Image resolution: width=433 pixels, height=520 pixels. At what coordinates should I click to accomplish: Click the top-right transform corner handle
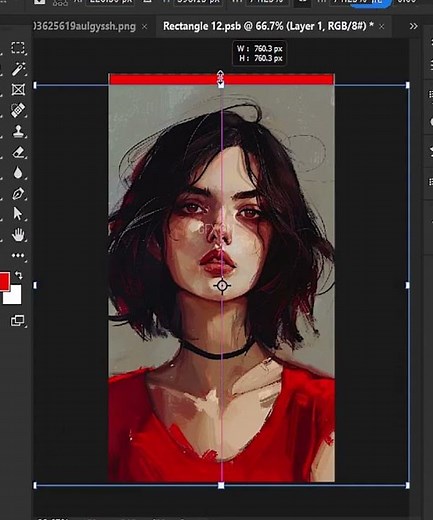pyautogui.click(x=408, y=85)
